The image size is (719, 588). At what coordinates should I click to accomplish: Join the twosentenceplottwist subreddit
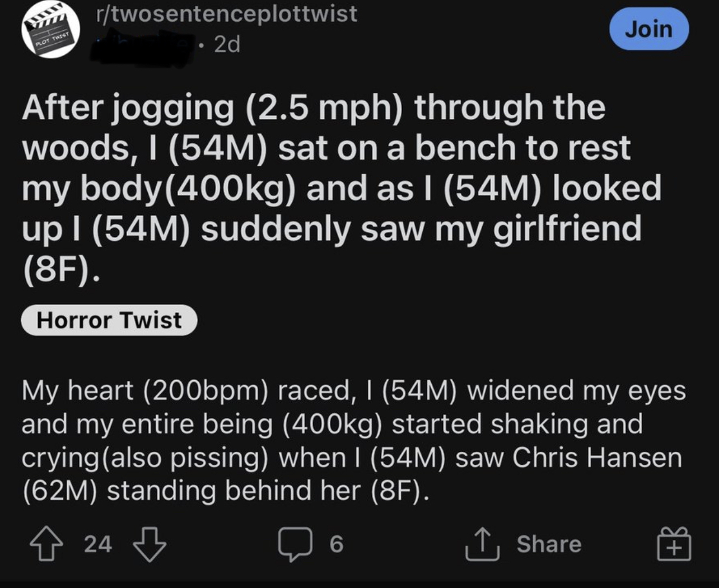click(648, 29)
